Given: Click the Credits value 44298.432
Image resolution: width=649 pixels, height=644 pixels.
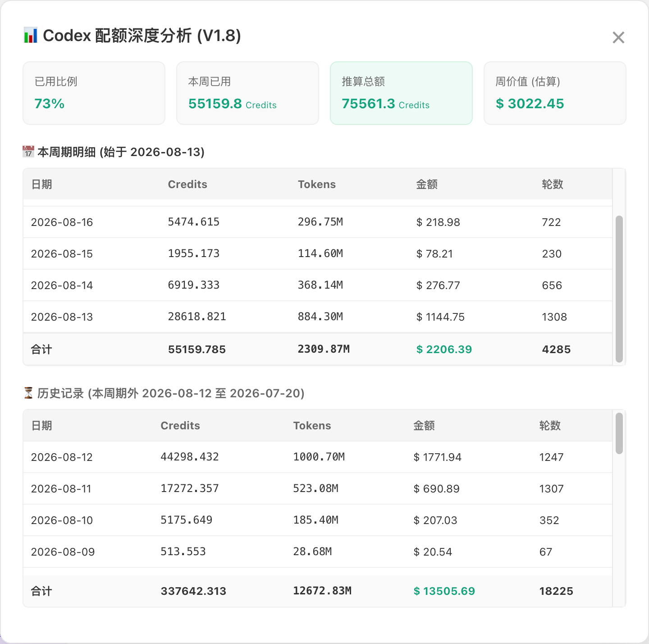Looking at the screenshot, I should coord(190,457).
